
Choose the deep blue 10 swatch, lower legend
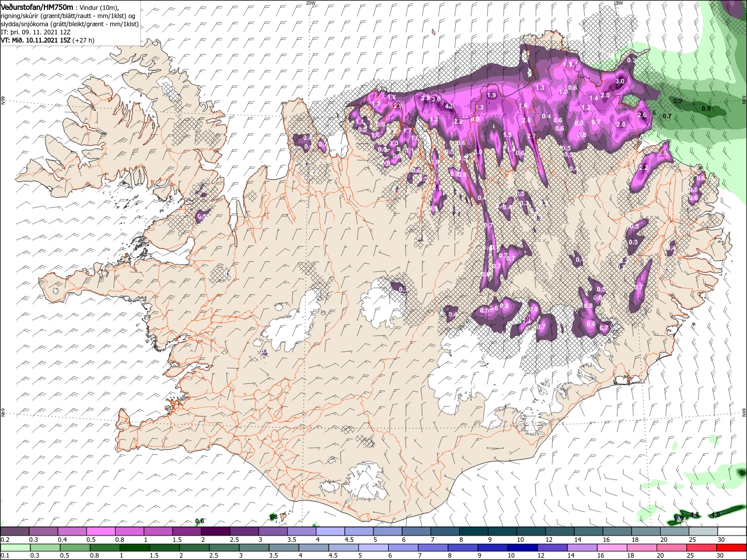coord(522,548)
